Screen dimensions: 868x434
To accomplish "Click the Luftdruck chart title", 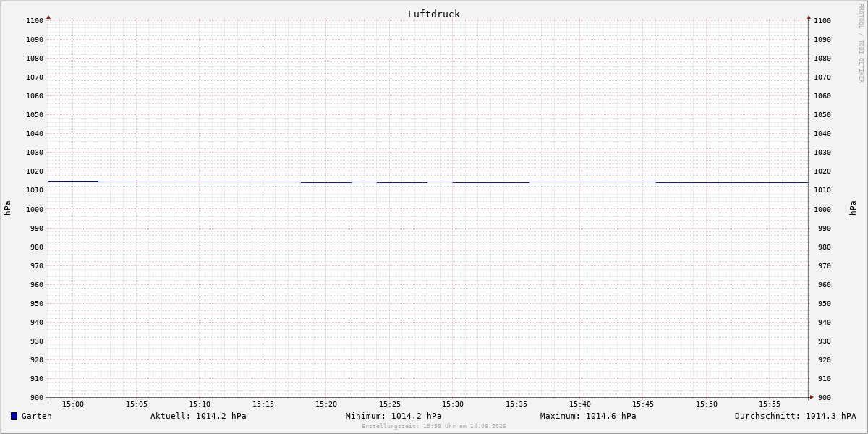I will (434, 14).
